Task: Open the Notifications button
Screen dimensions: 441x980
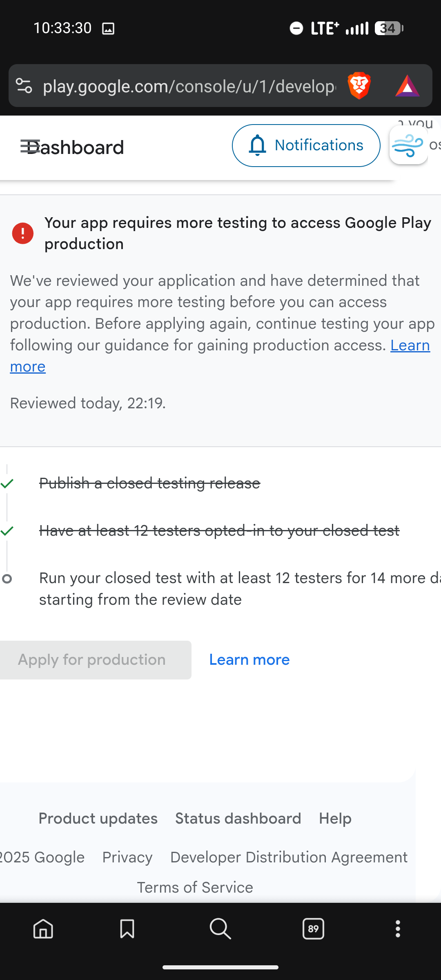Action: tap(306, 145)
